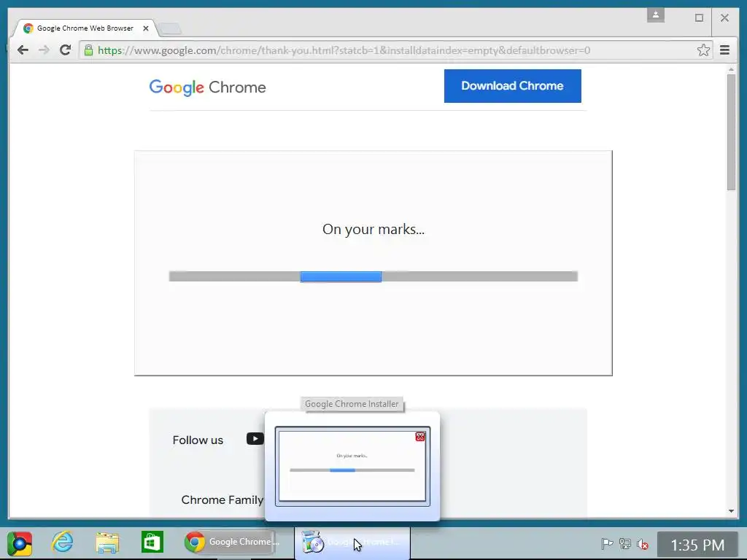Image resolution: width=747 pixels, height=560 pixels.
Task: Launch Internet Explorer from the taskbar
Action: pyautogui.click(x=63, y=542)
